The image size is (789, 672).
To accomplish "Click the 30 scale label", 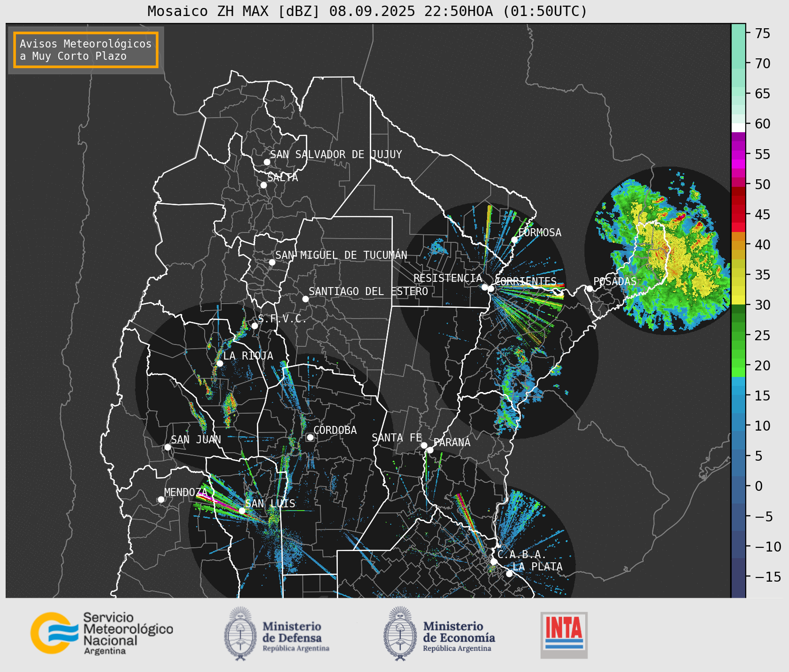I will click(x=763, y=305).
